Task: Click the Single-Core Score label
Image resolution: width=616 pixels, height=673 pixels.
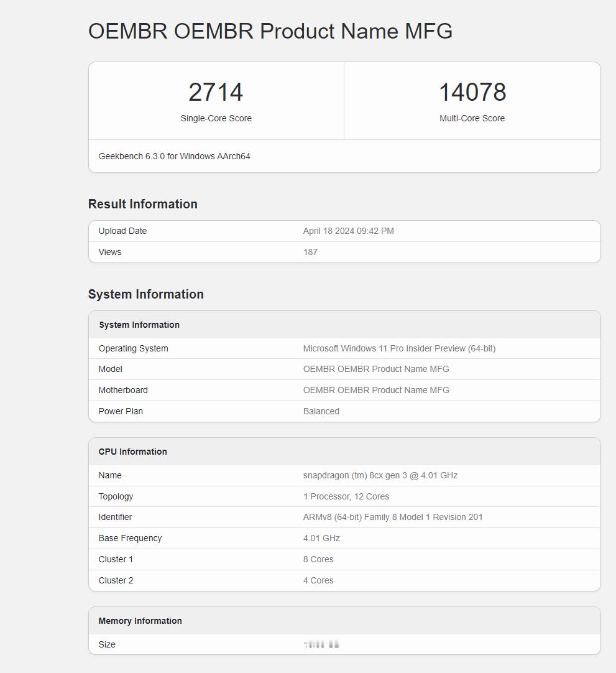Action: [x=216, y=118]
